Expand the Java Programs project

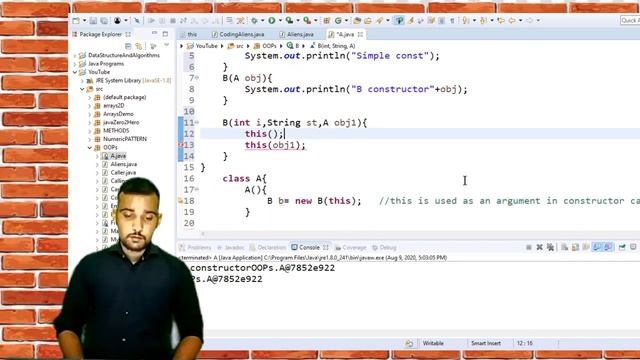point(75,64)
